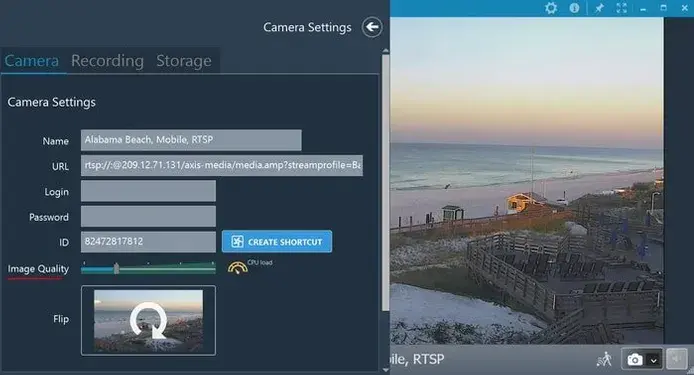The height and width of the screenshot is (375, 694).
Task: Click the Name input field
Action: click(x=191, y=140)
